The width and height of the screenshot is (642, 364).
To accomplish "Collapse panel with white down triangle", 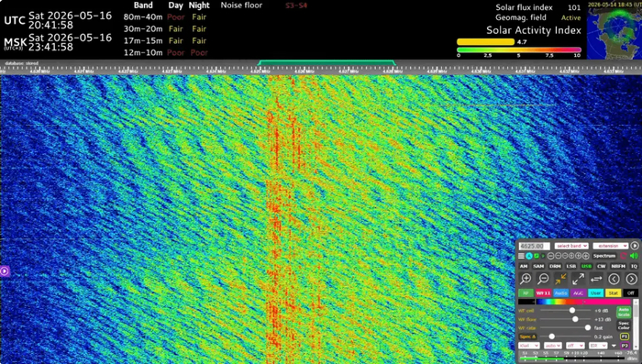I will 614,346.
